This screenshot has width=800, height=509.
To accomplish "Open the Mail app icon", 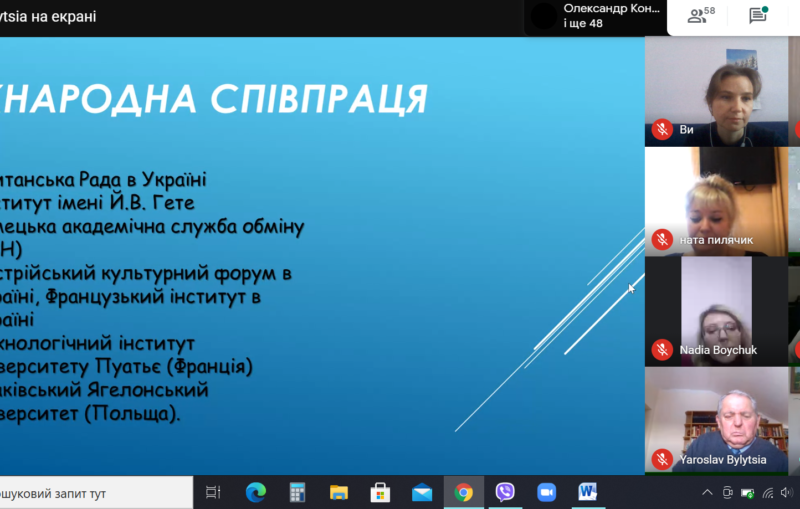I will pos(422,493).
